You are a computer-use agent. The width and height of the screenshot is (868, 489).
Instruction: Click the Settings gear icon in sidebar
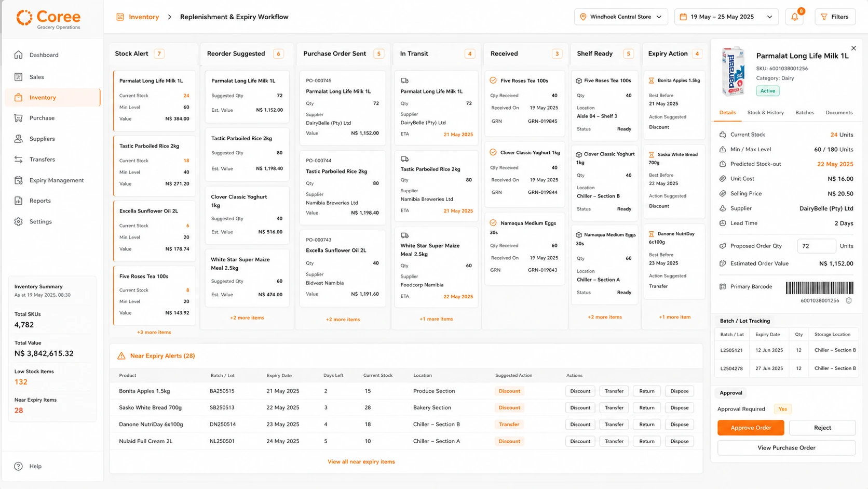click(x=19, y=221)
